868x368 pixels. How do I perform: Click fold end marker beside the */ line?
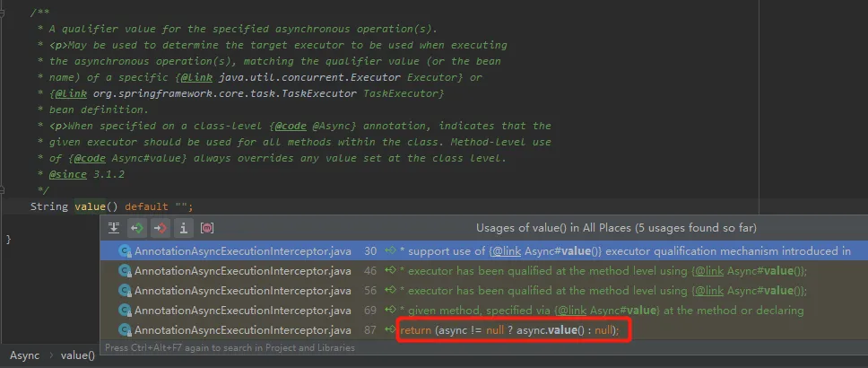[4, 190]
